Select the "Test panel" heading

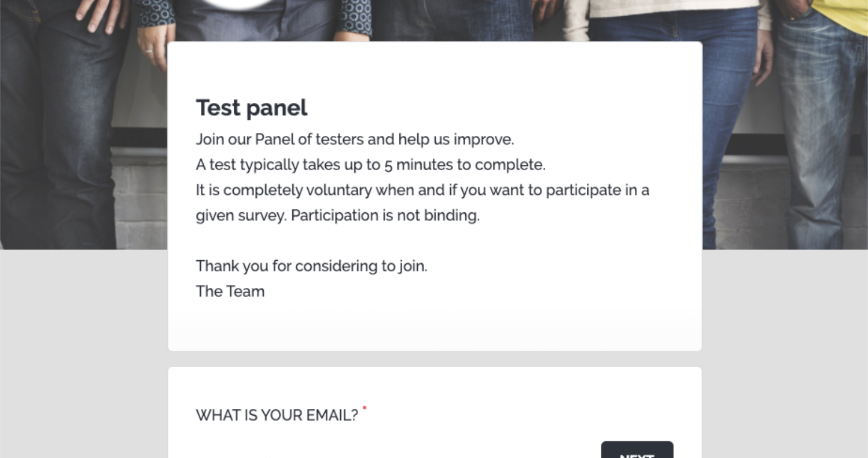point(252,108)
